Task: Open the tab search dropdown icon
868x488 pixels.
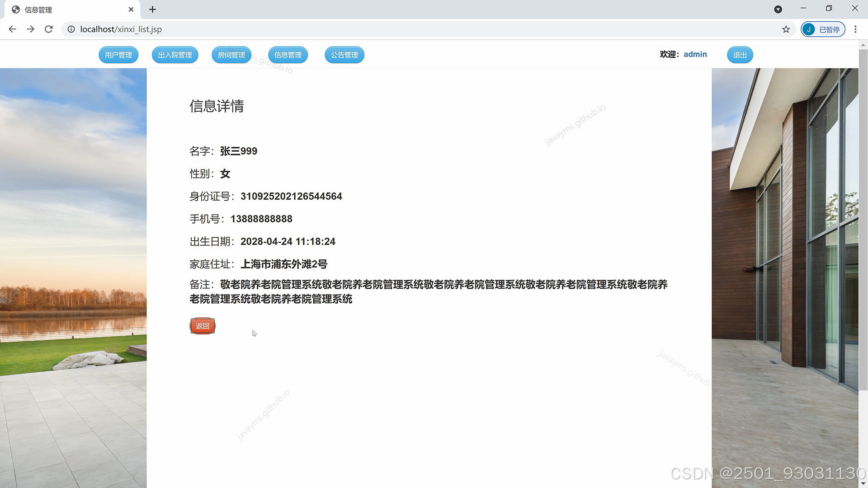Action: pos(778,9)
